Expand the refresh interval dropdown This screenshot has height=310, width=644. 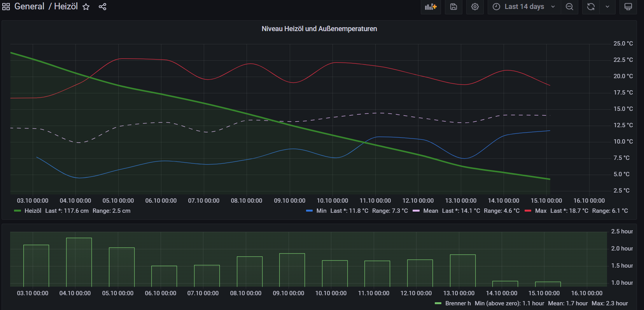point(607,7)
